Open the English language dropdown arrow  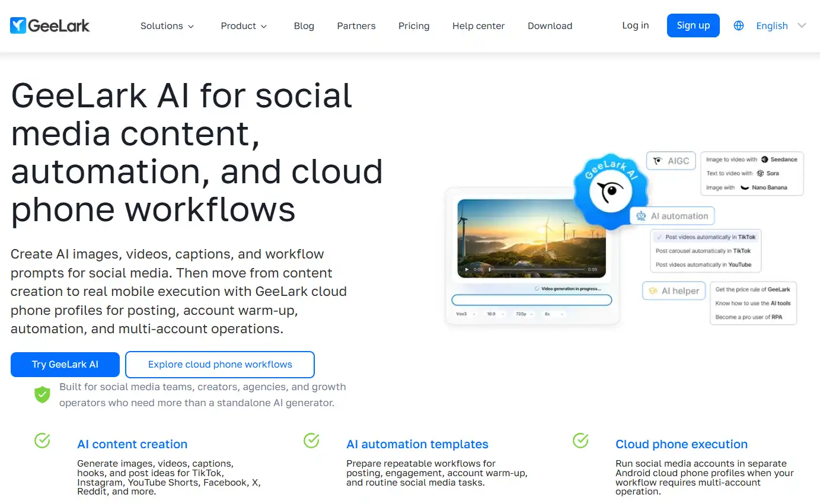[802, 25]
